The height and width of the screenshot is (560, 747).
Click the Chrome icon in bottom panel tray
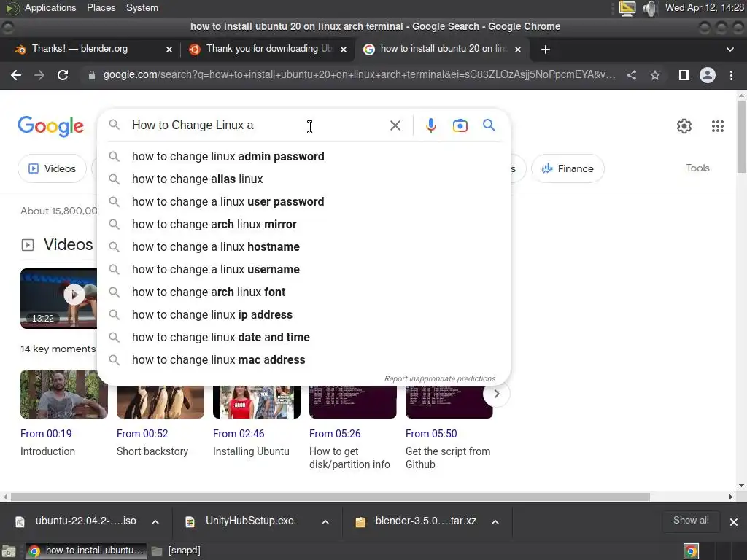pyautogui.click(x=691, y=551)
